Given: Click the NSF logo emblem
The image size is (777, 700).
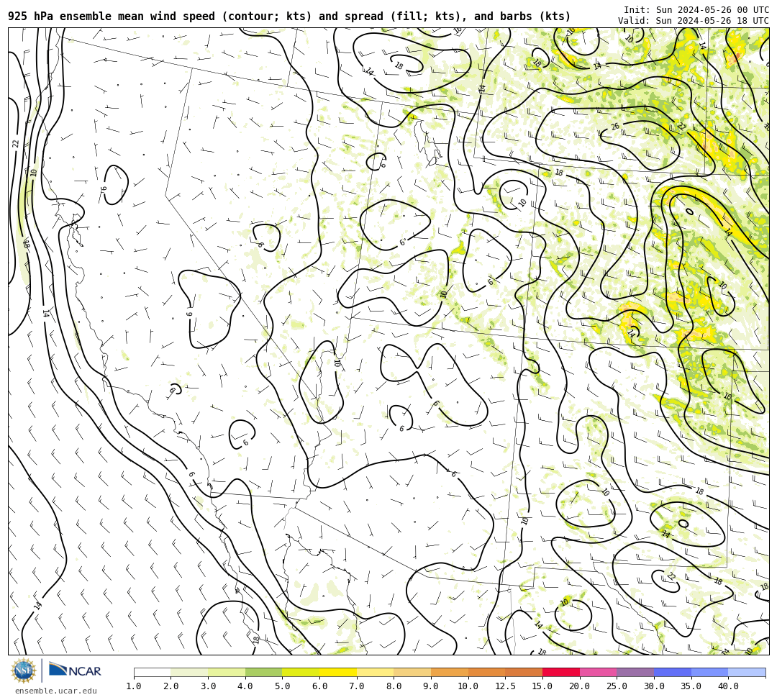Looking at the screenshot, I should pyautogui.click(x=23, y=671).
